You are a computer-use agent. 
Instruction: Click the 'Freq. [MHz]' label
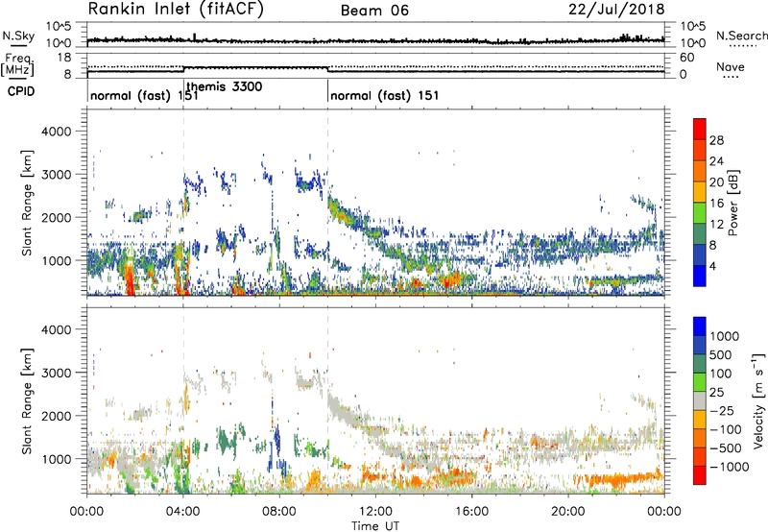pyautogui.click(x=17, y=64)
